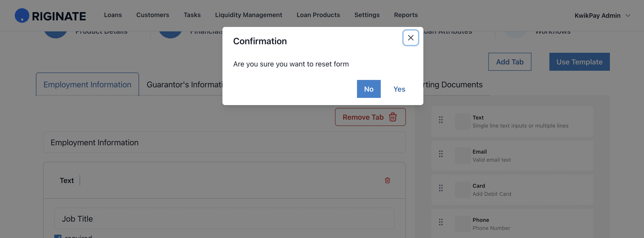Select the Text component thumbnail icon
Image resolution: width=644 pixels, height=238 pixels.
[463, 121]
